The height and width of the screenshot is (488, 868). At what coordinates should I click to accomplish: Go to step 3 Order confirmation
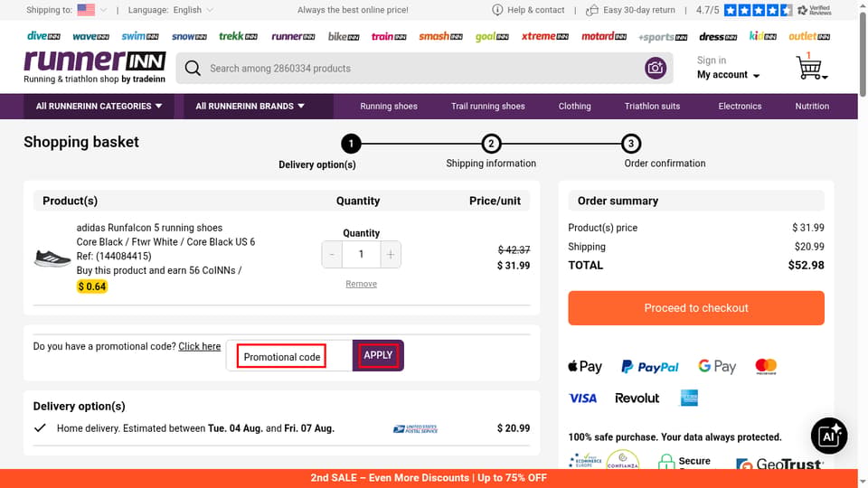tap(630, 144)
